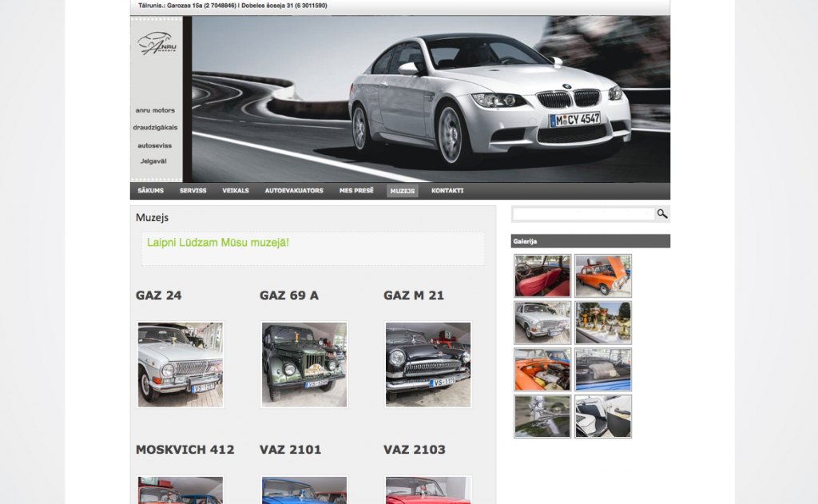Click the Muzejs page title
Image resolution: width=818 pixels, height=504 pixels.
[x=152, y=217]
